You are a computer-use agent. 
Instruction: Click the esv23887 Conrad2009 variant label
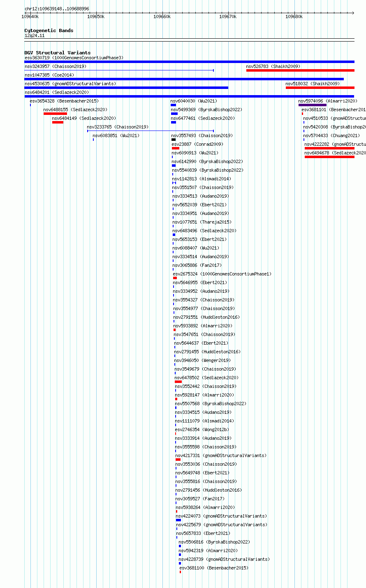click(197, 144)
